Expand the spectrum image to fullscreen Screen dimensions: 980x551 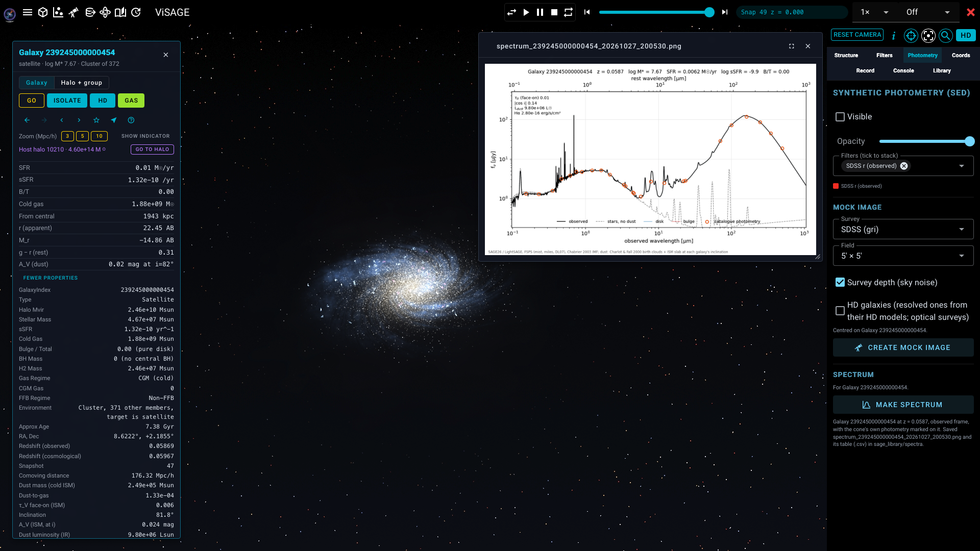(792, 46)
